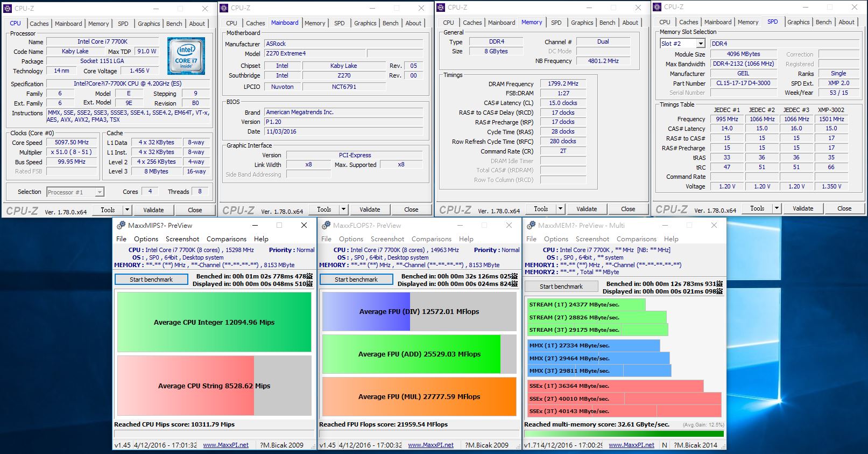This screenshot has width=868, height=454.
Task: Expand the Slot #2 memory slot dropdown
Action: pyautogui.click(x=701, y=44)
